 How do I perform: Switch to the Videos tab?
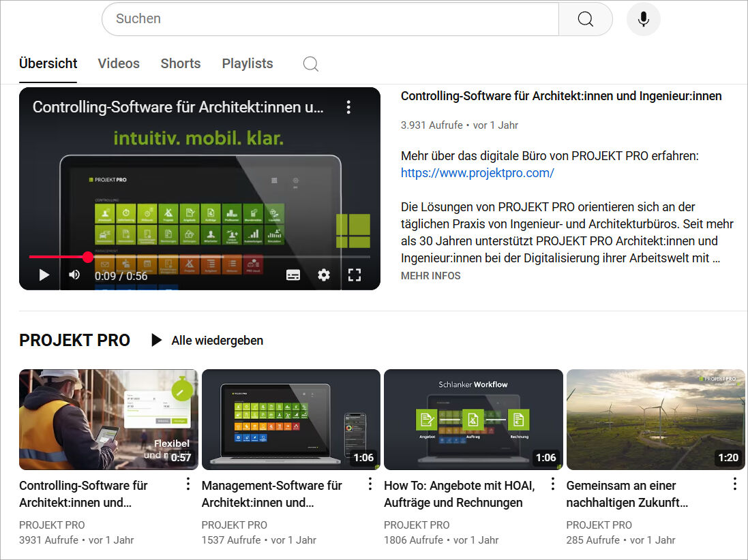click(119, 64)
